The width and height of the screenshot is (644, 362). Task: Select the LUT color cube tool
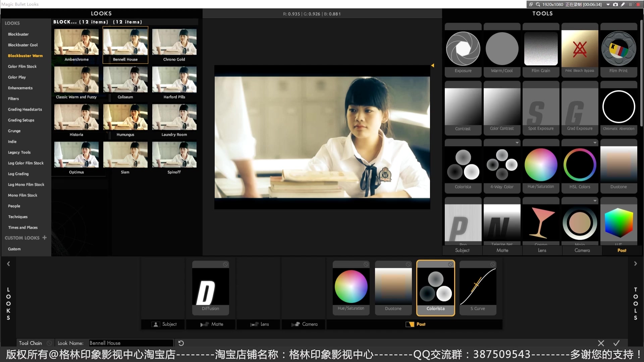[619, 222]
